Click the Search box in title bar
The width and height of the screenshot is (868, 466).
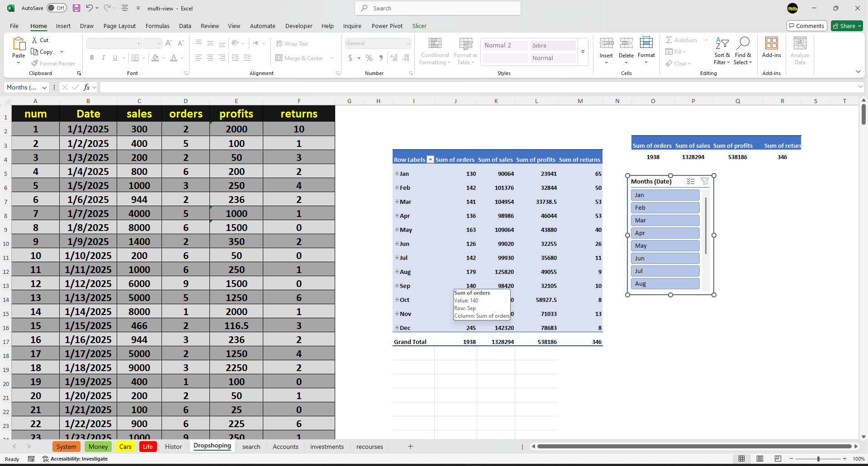click(x=438, y=8)
